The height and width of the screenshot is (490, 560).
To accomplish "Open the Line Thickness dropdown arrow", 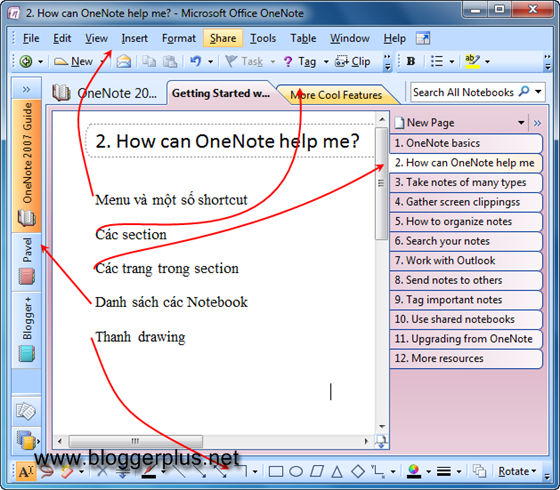I will coord(459,472).
